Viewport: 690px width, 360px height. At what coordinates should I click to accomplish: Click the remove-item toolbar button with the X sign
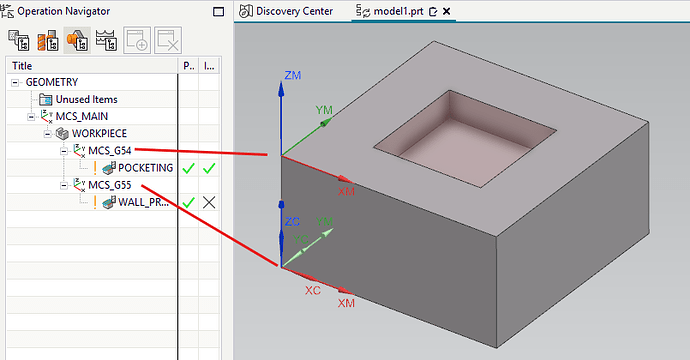click(168, 40)
